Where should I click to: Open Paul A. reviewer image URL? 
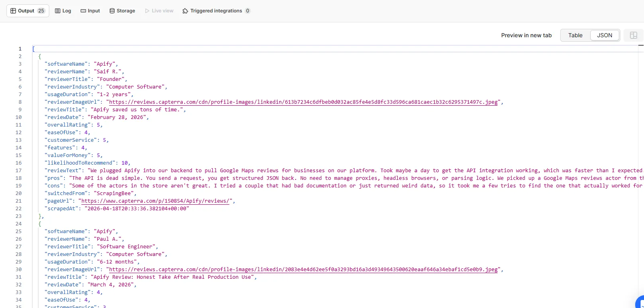303,270
